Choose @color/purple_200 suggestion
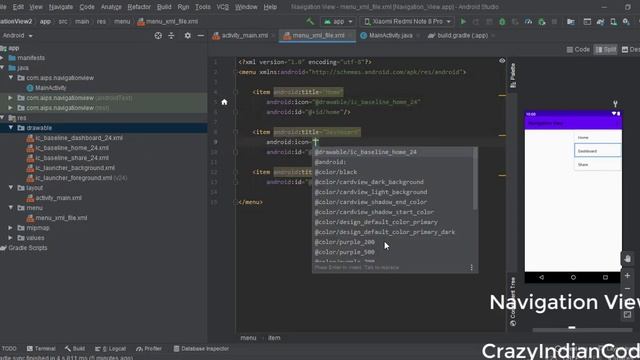Screen dimensions: 640x360 pos(393,242)
